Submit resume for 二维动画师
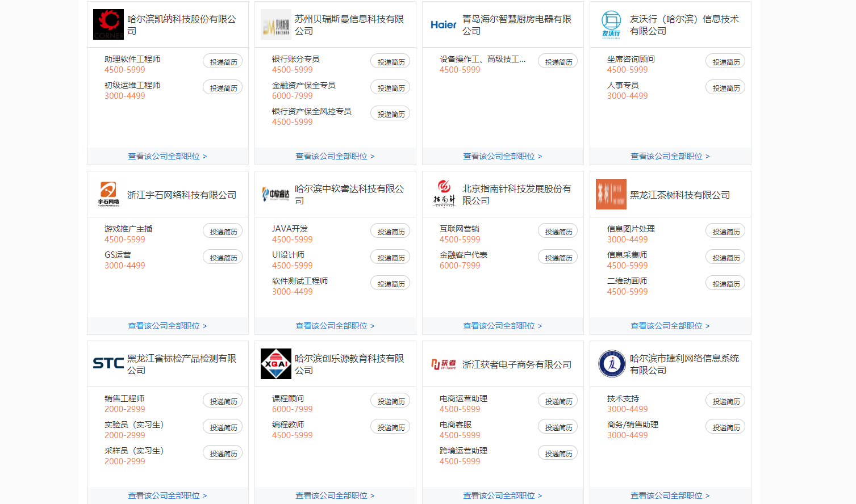 click(725, 283)
